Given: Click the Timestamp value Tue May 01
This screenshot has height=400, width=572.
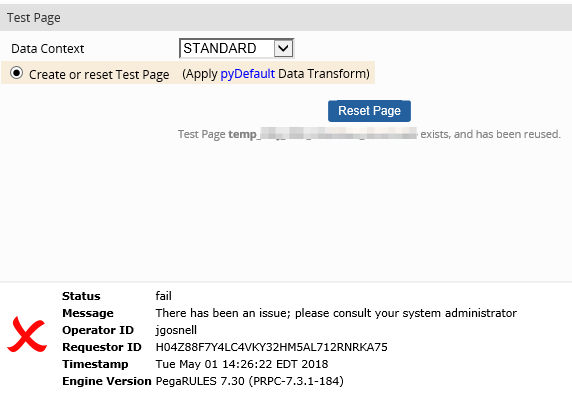Looking at the screenshot, I should (241, 364).
